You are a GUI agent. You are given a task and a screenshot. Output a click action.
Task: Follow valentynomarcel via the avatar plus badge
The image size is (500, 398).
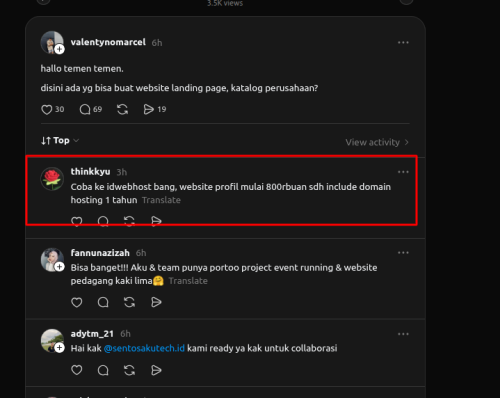click(x=60, y=49)
